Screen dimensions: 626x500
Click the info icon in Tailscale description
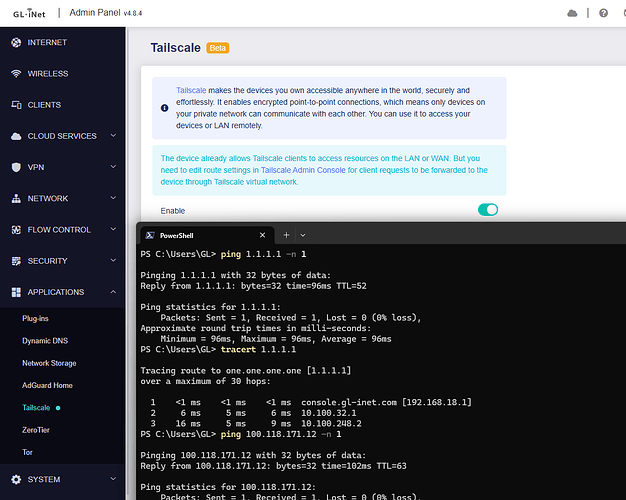click(x=164, y=108)
